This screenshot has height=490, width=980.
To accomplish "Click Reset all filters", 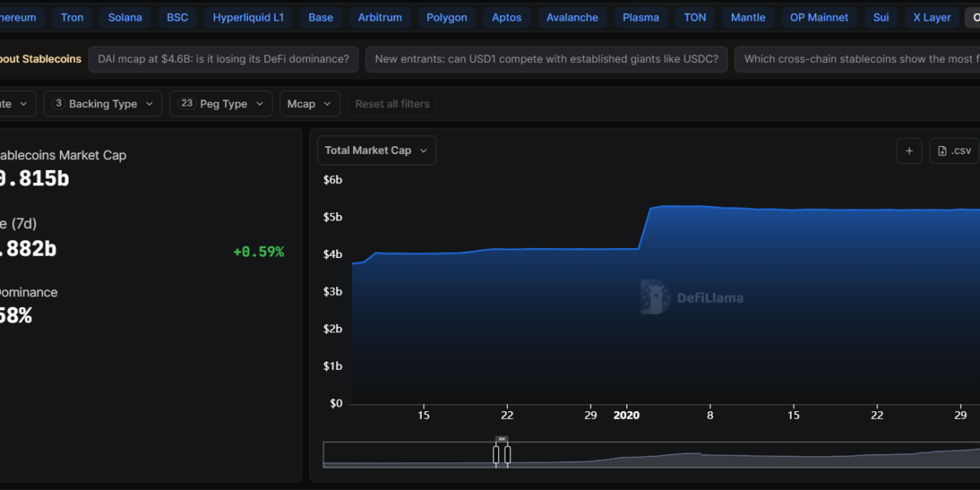I will (x=392, y=104).
